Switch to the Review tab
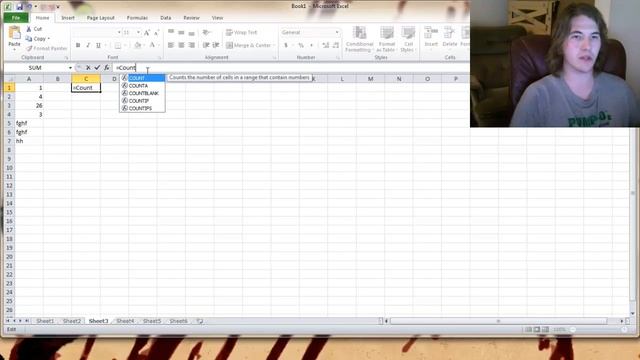 click(x=191, y=18)
